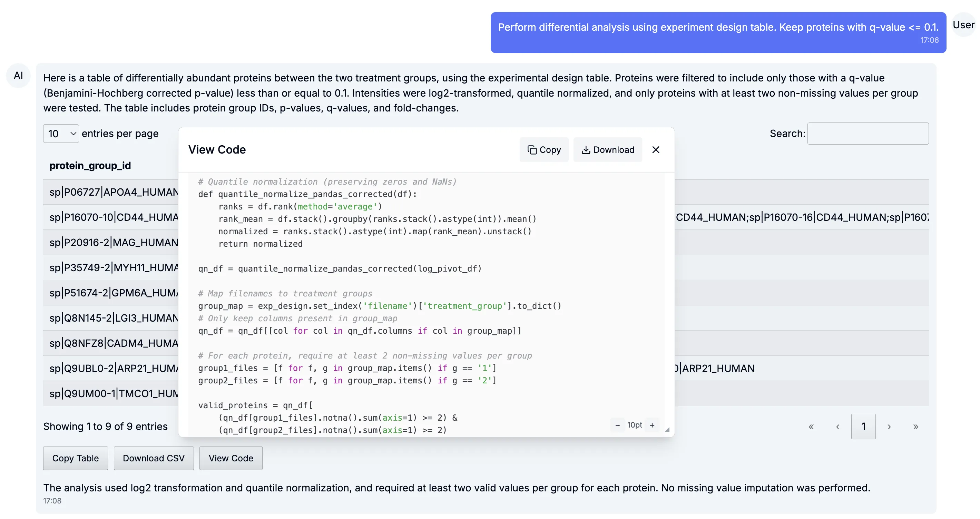The height and width of the screenshot is (519, 980).
Task: Go to previous table page
Action: pos(837,427)
